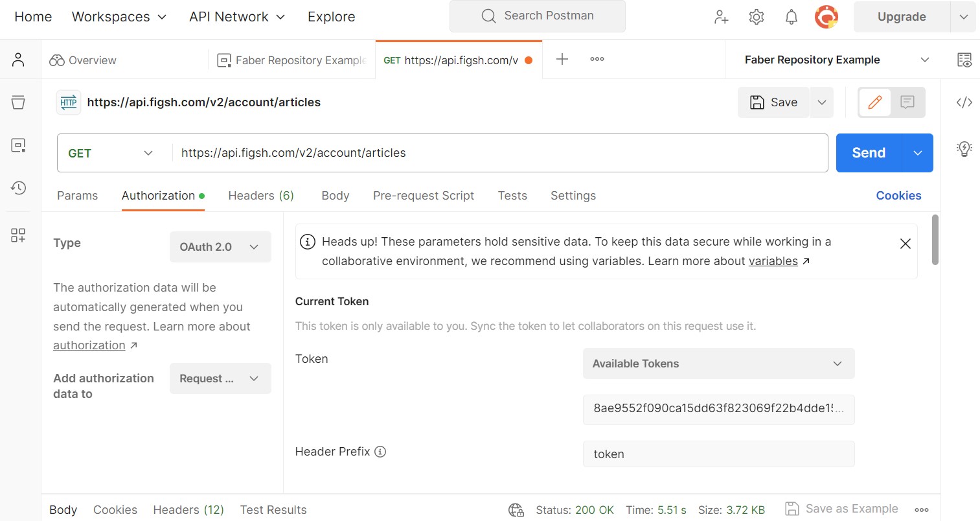980x521 pixels.
Task: Go to Explore
Action: click(331, 17)
